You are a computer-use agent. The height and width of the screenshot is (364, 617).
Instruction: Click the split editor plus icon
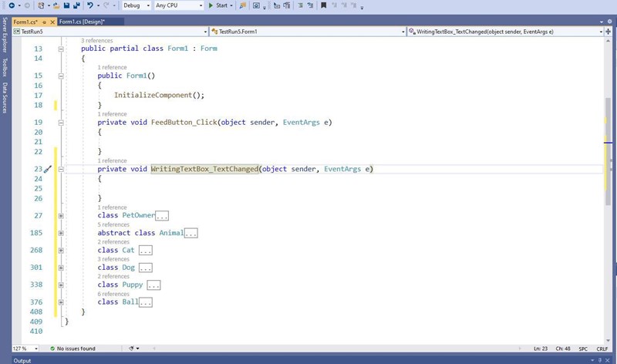pos(609,32)
